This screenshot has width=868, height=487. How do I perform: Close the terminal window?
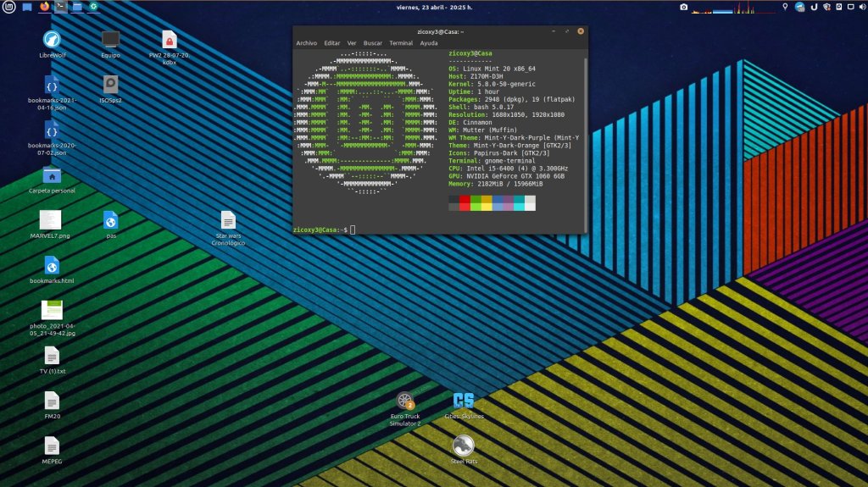[580, 31]
